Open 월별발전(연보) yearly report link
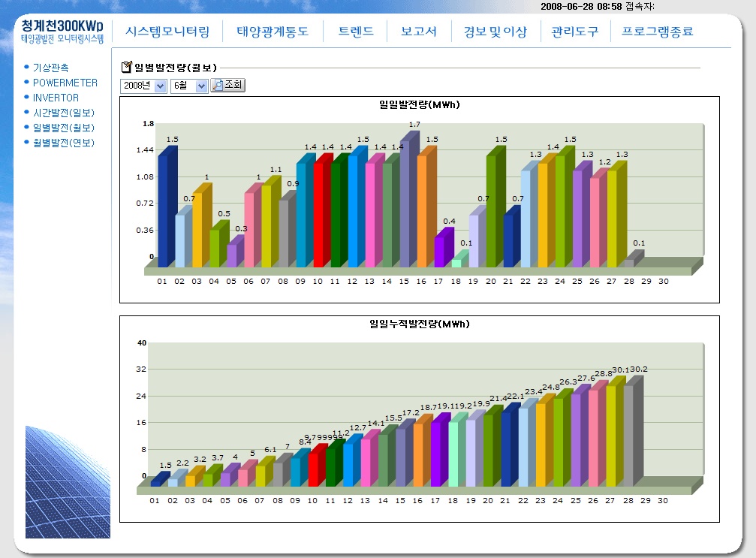 tap(63, 143)
